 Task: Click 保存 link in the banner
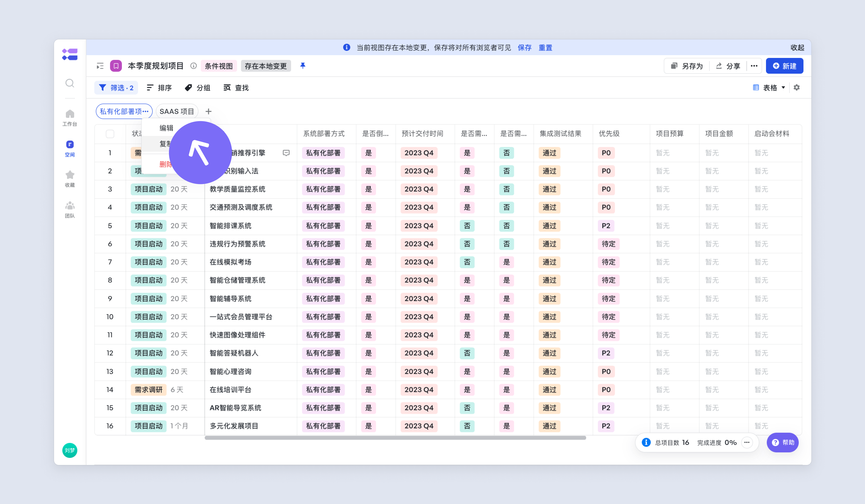[x=524, y=48]
